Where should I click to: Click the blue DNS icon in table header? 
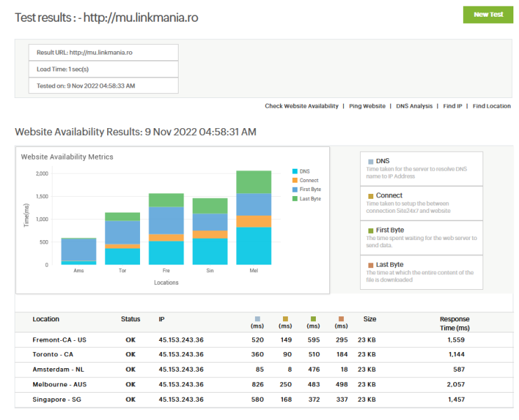tap(257, 318)
